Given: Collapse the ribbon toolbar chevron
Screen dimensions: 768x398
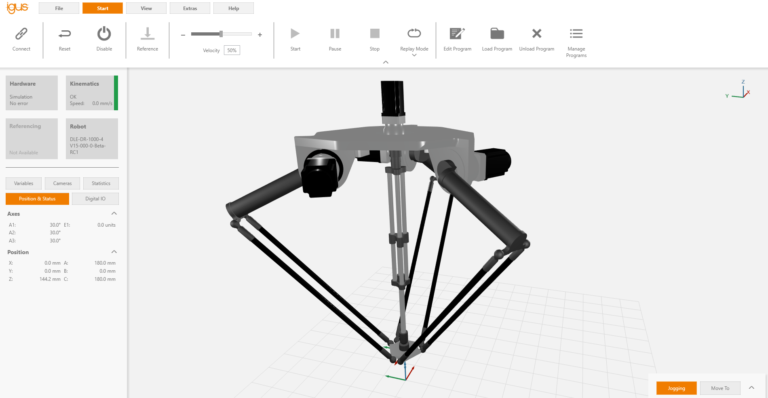Looking at the screenshot, I should (x=385, y=62).
